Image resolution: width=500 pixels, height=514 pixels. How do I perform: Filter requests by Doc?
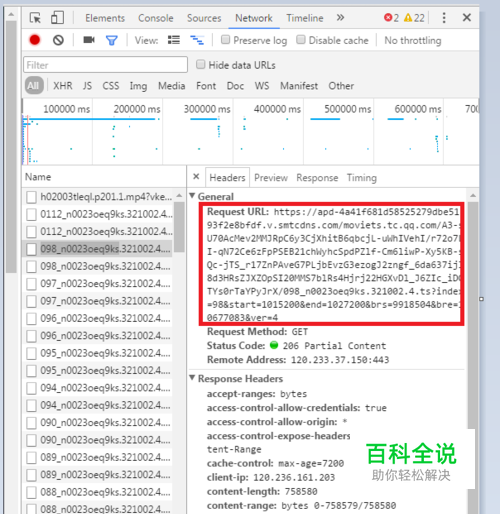[x=235, y=86]
